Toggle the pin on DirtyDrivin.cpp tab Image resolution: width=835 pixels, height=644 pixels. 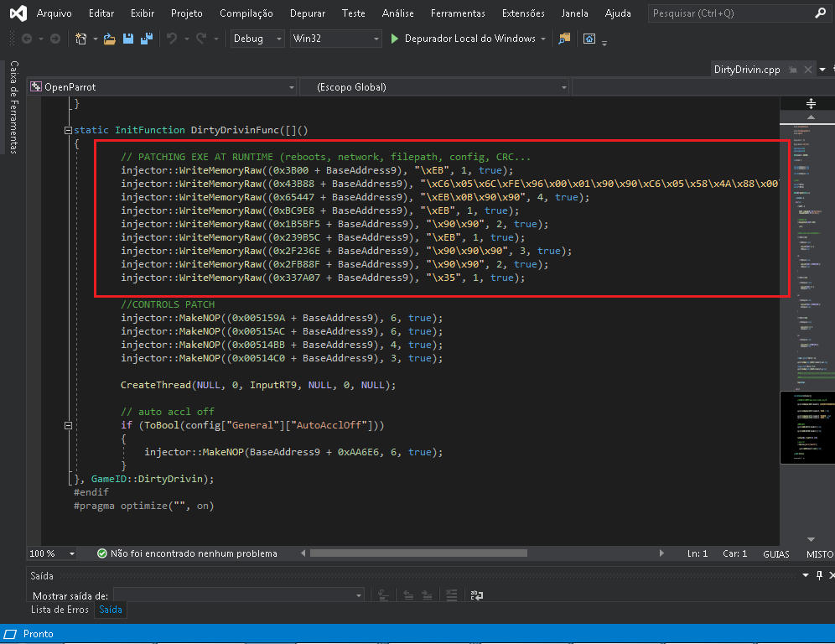coord(793,70)
